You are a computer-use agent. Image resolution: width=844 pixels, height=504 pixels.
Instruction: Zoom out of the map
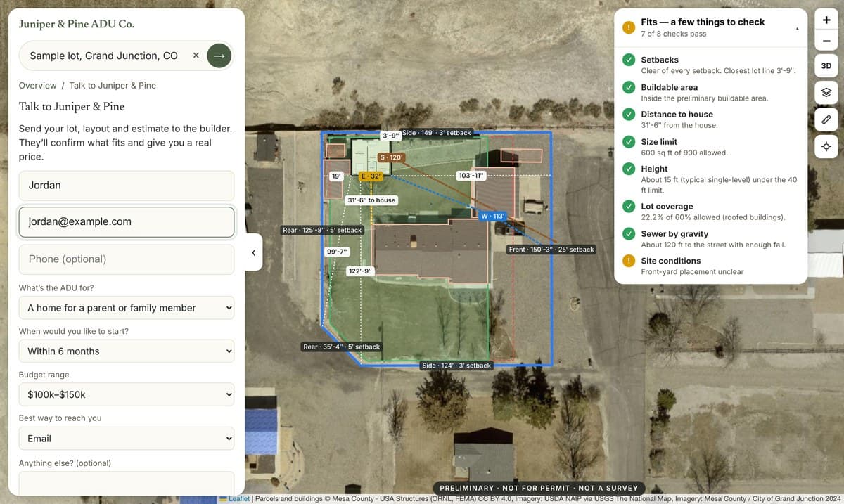[x=826, y=41]
